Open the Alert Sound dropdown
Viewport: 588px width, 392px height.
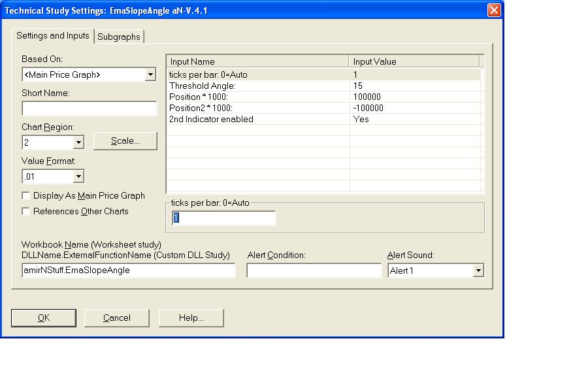(478, 270)
